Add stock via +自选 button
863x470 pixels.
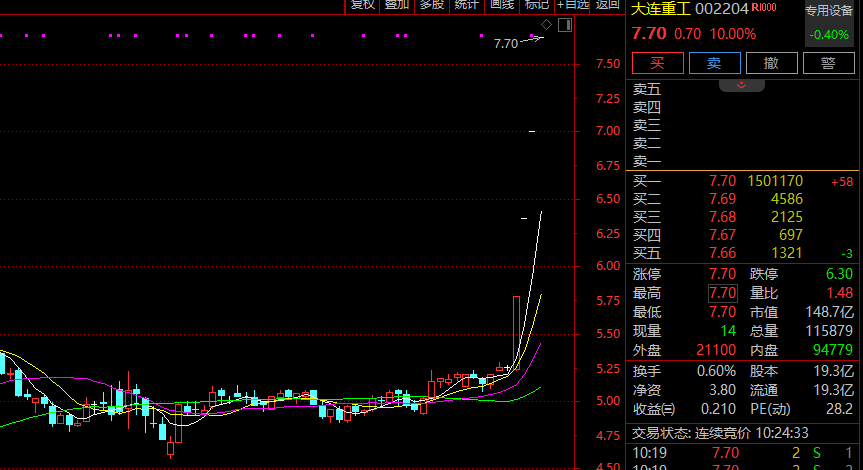point(572,5)
